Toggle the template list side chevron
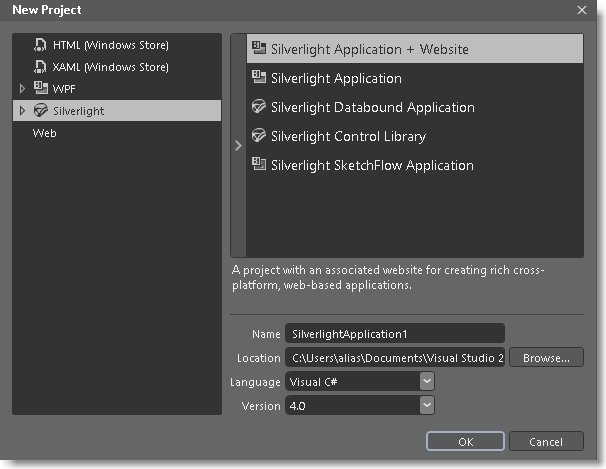This screenshot has width=606, height=469. 238,146
